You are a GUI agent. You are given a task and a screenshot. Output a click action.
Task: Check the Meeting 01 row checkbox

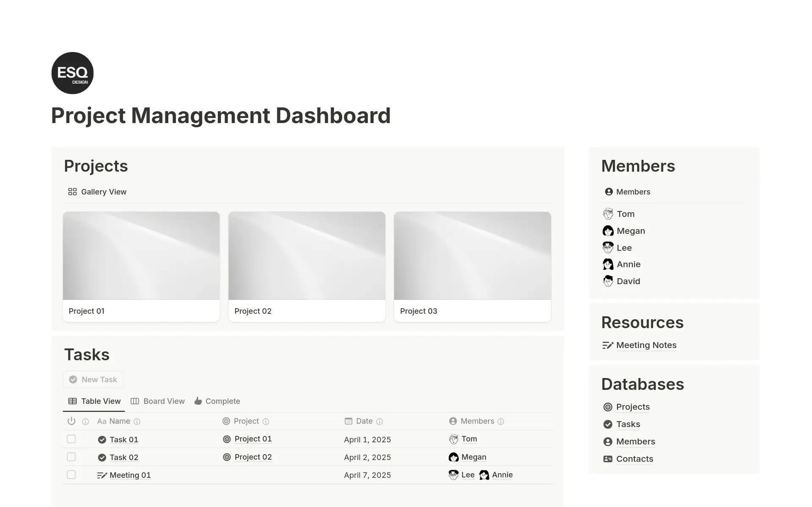coord(71,475)
